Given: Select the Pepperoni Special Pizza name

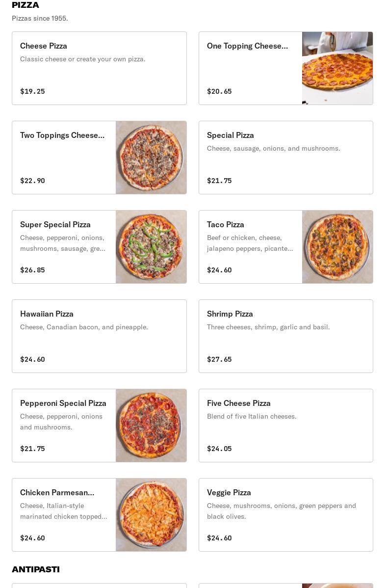Looking at the screenshot, I should (x=63, y=403).
